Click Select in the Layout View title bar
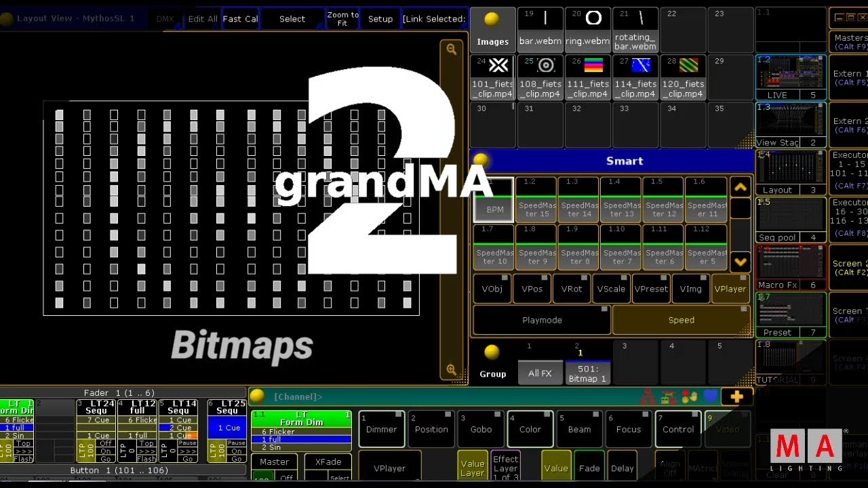Viewport: 868px width, 488px height. pyautogui.click(x=292, y=19)
